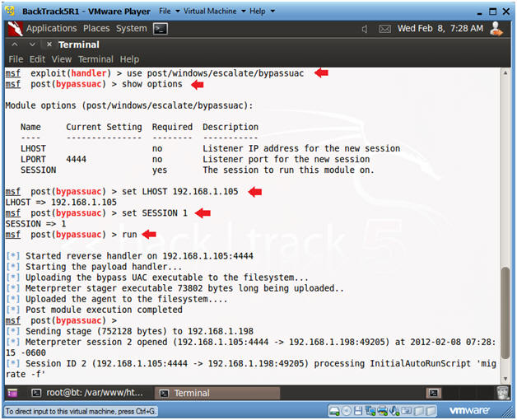
Task: Click the down arrow in Terminal title bar
Action: [x=32, y=44]
